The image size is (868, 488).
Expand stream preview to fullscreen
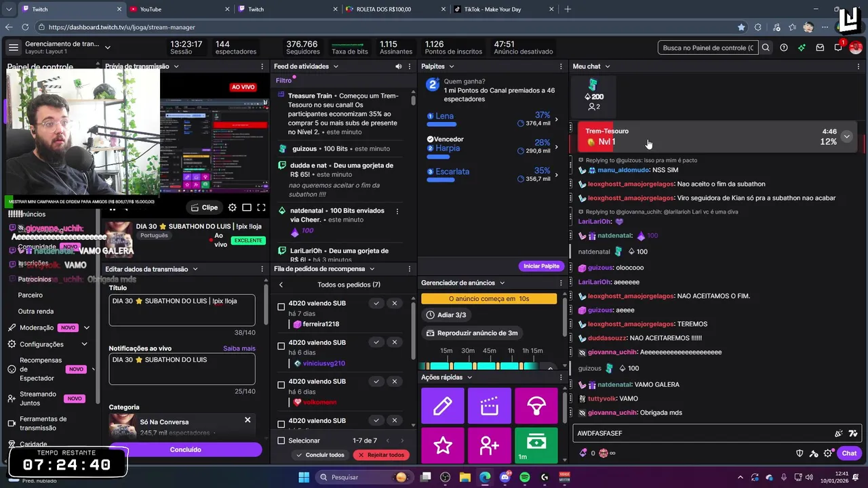(x=261, y=207)
